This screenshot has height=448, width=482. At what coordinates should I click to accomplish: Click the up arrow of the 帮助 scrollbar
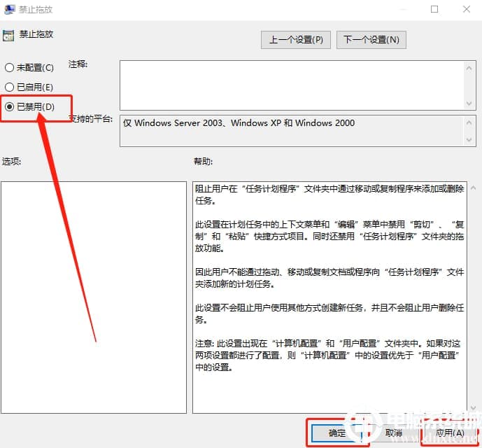(x=474, y=188)
